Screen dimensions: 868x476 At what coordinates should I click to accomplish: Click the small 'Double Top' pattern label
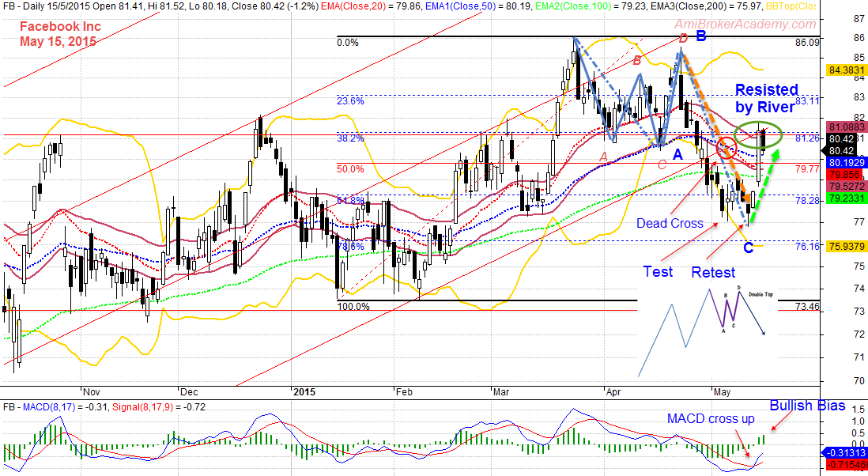click(760, 294)
